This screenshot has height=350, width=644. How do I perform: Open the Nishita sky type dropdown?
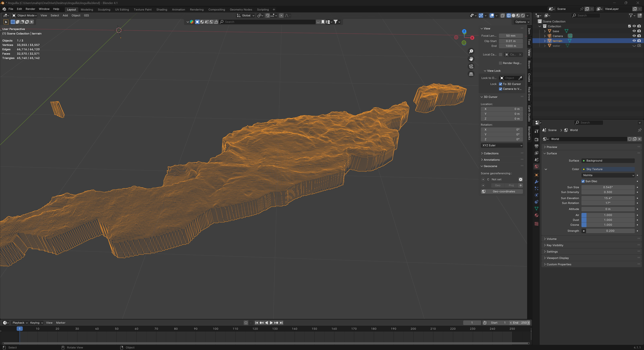tap(608, 175)
